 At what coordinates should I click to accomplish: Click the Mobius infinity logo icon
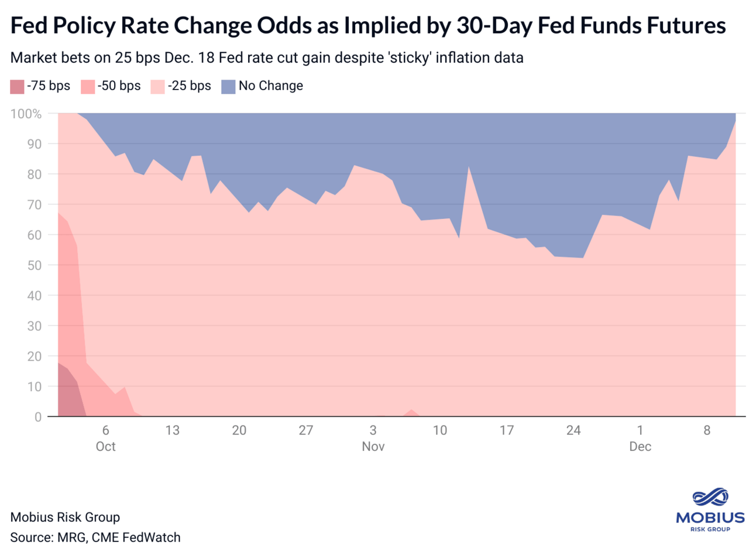[710, 497]
